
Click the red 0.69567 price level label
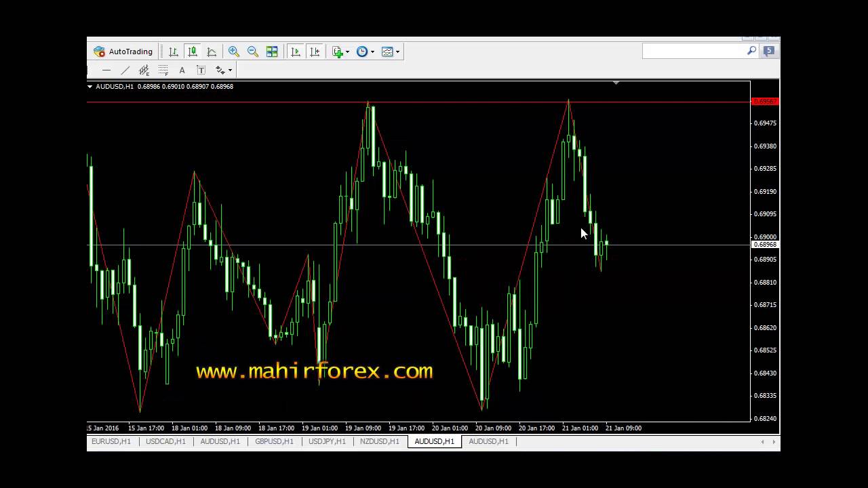tap(765, 102)
